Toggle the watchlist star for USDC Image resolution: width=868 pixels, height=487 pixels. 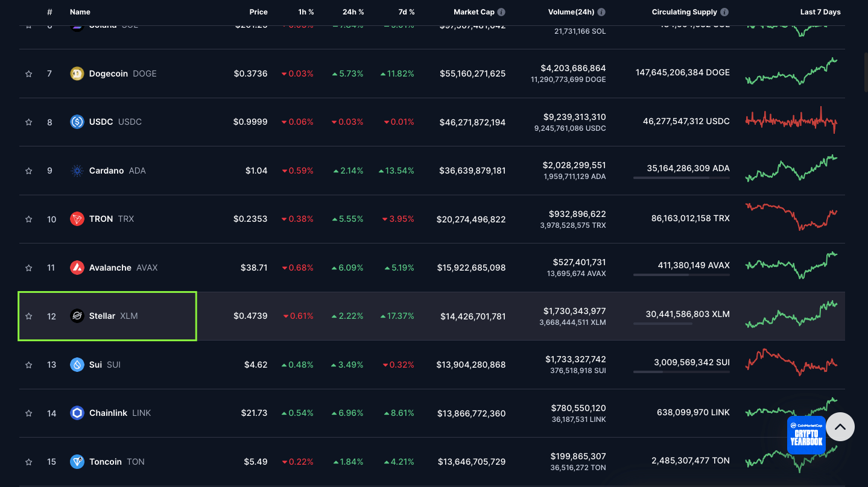point(28,122)
